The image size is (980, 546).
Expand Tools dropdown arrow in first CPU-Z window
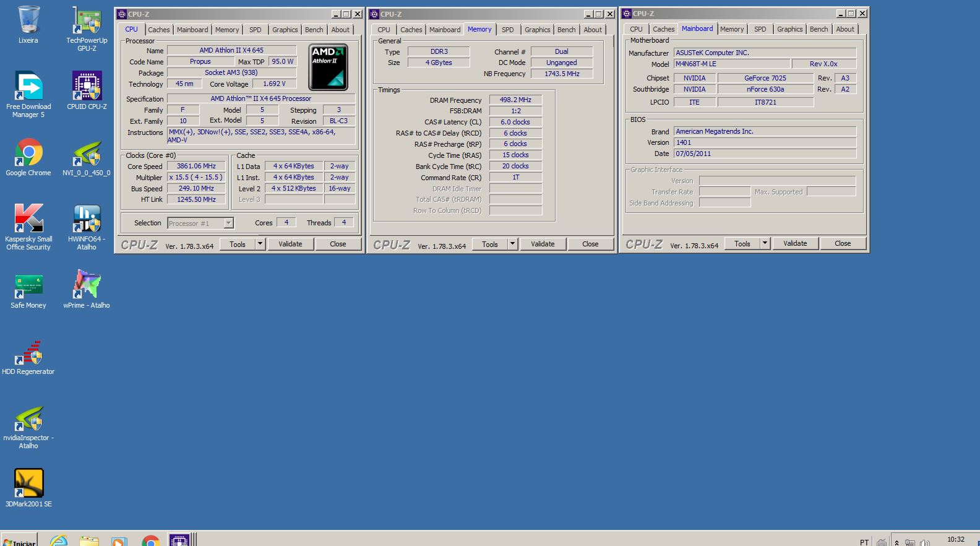click(260, 244)
